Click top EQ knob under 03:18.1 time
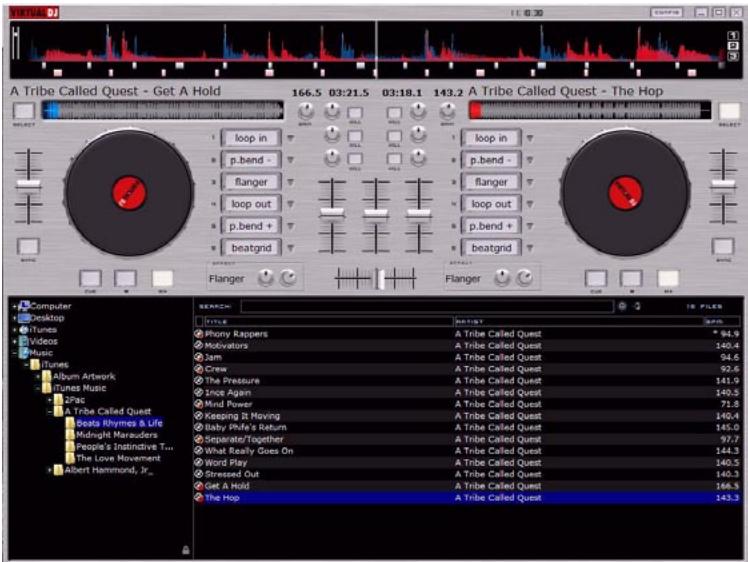 pos(418,111)
